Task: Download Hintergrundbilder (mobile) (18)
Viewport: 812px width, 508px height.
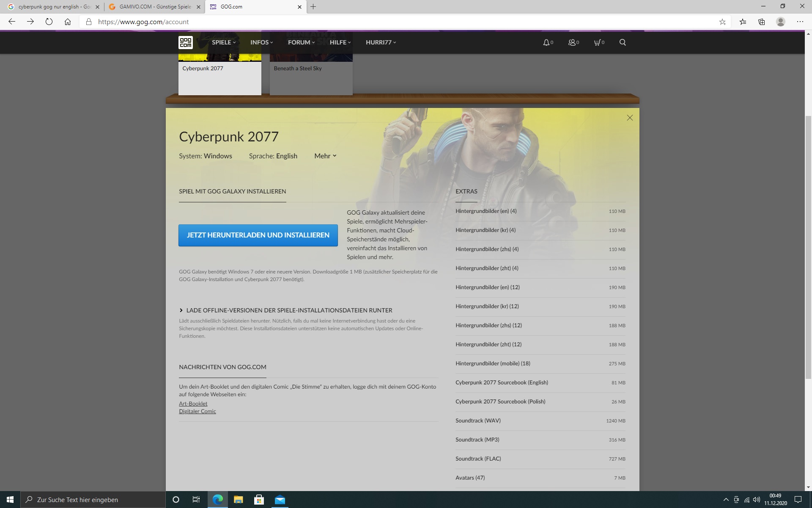Action: pyautogui.click(x=540, y=364)
